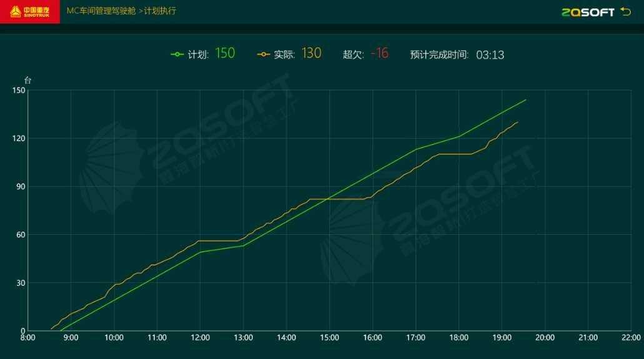Click the 22:00 label on time axis
644x359 pixels.
(x=631, y=338)
